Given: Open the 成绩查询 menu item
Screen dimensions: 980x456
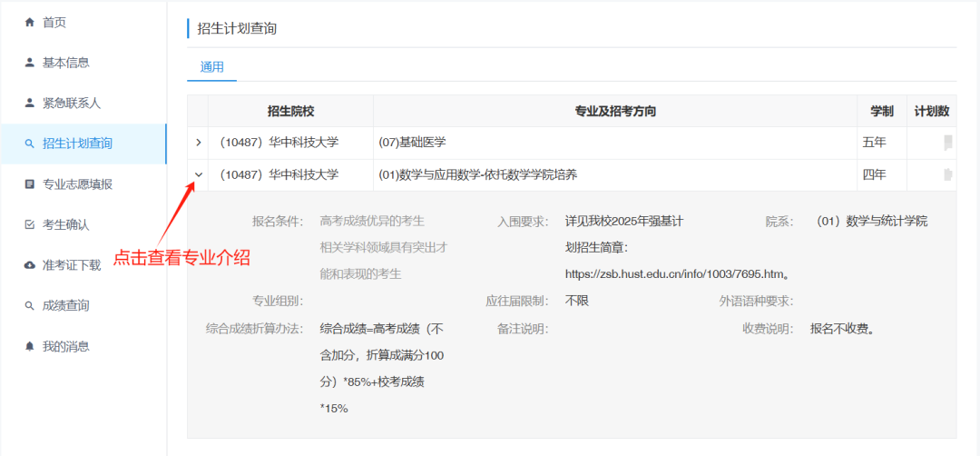Looking at the screenshot, I should 65,305.
